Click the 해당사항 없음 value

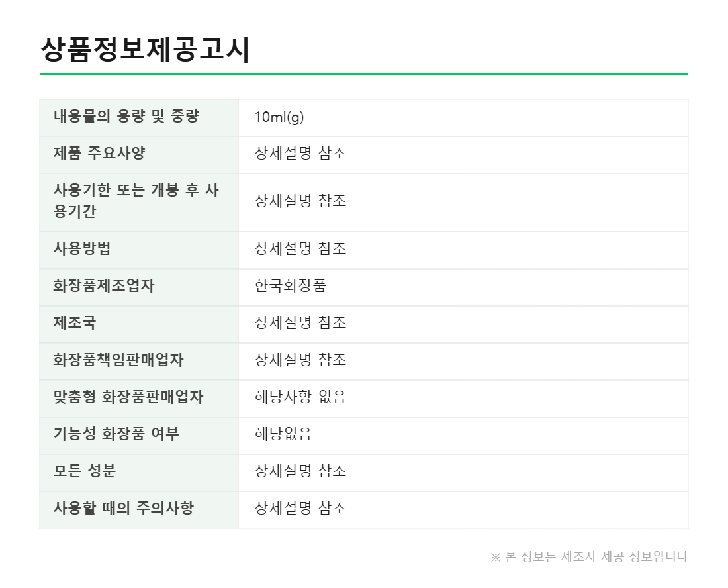[x=300, y=397]
